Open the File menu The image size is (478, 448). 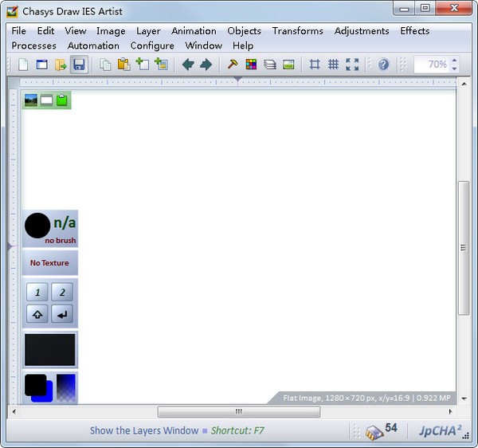coord(18,31)
